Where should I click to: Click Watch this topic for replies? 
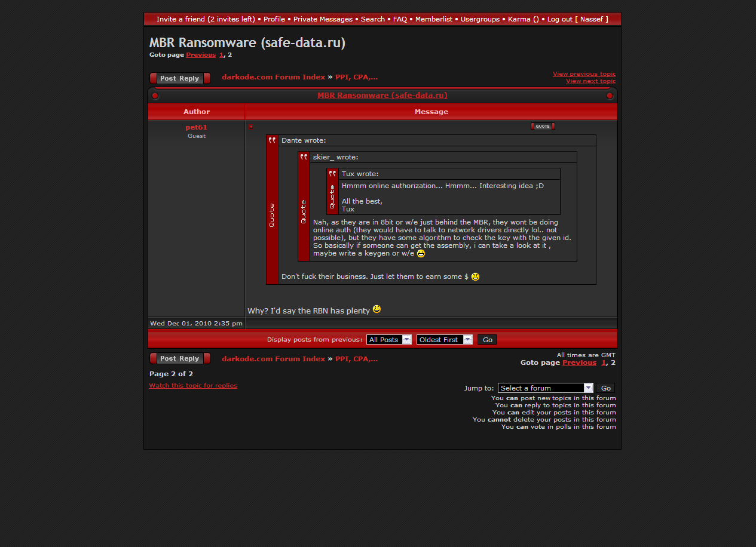pos(193,386)
